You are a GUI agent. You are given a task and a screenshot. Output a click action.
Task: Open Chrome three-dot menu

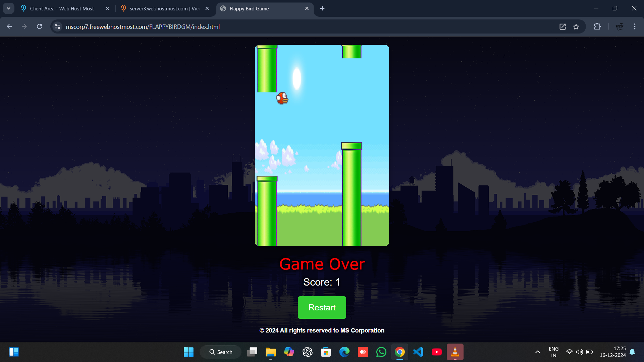click(x=635, y=26)
